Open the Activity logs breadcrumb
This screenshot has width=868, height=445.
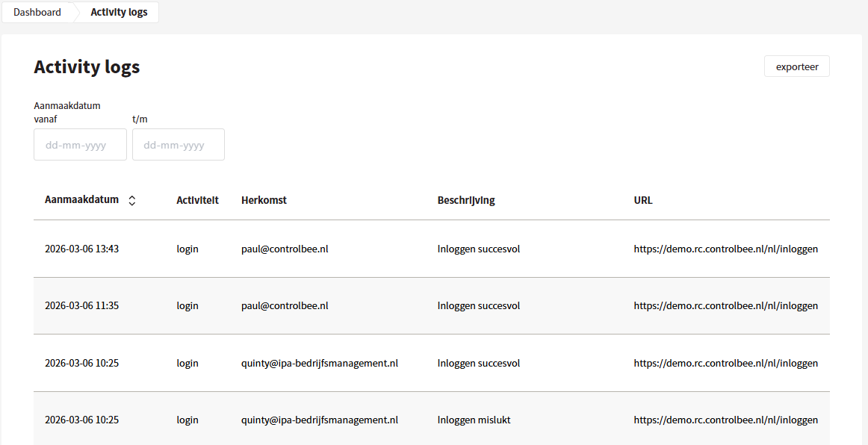point(119,12)
